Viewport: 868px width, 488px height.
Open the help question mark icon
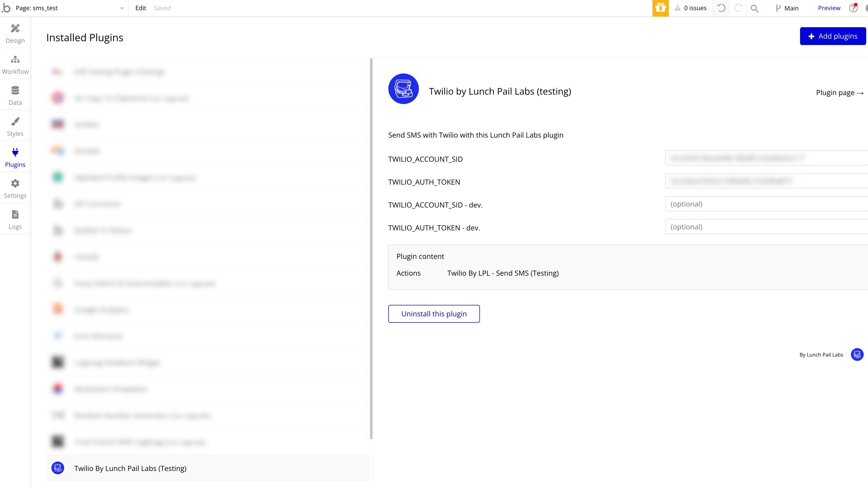pos(853,8)
